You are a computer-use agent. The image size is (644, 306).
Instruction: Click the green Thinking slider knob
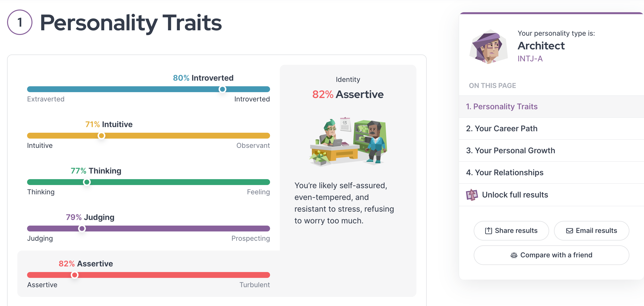point(87,182)
